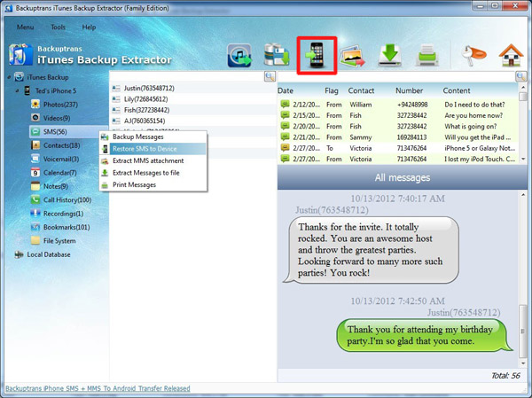Click the Number column header

409,90
